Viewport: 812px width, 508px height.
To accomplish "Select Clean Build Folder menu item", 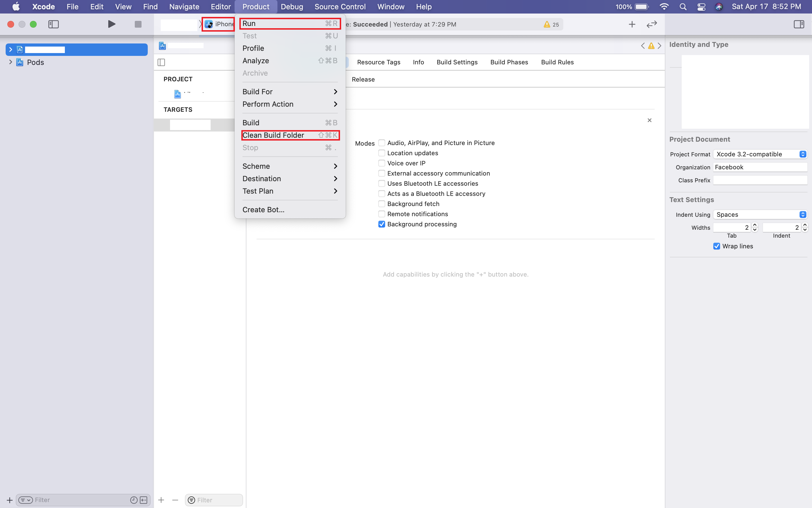I will [290, 135].
